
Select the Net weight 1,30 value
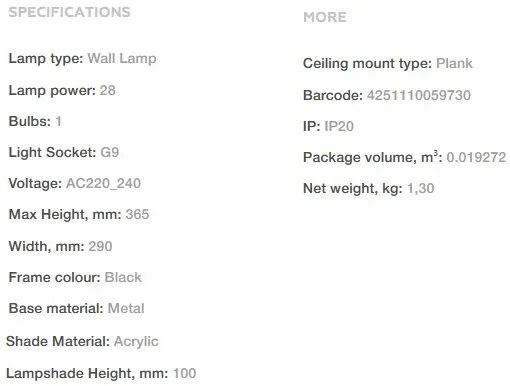coord(421,189)
